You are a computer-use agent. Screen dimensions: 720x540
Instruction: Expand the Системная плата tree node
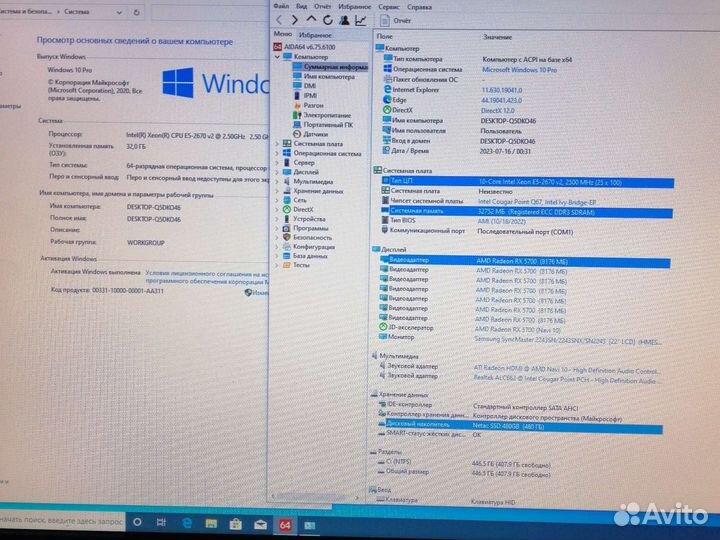(x=277, y=144)
